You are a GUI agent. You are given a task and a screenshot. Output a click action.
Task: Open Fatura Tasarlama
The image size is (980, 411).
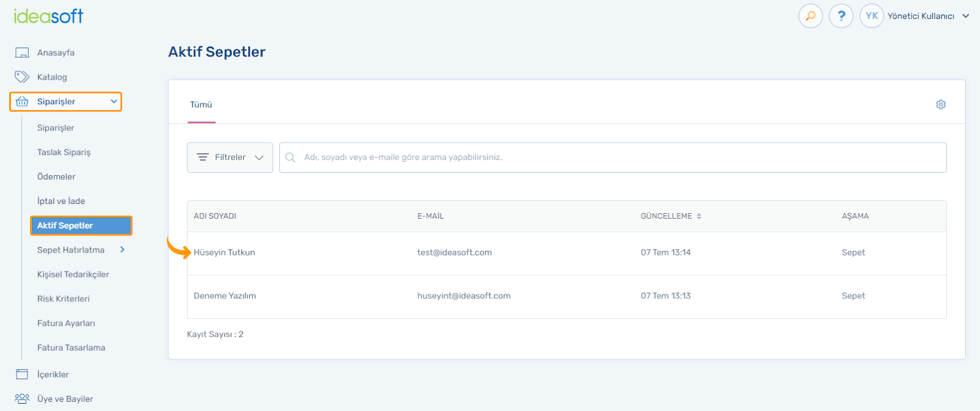tap(71, 348)
